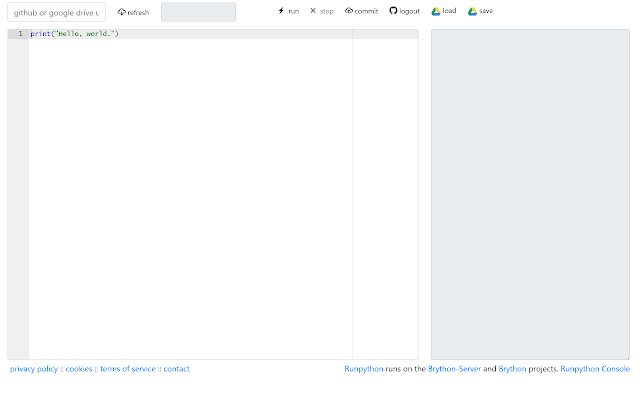This screenshot has height=400, width=640.
Task: Click the load button label
Action: (449, 11)
